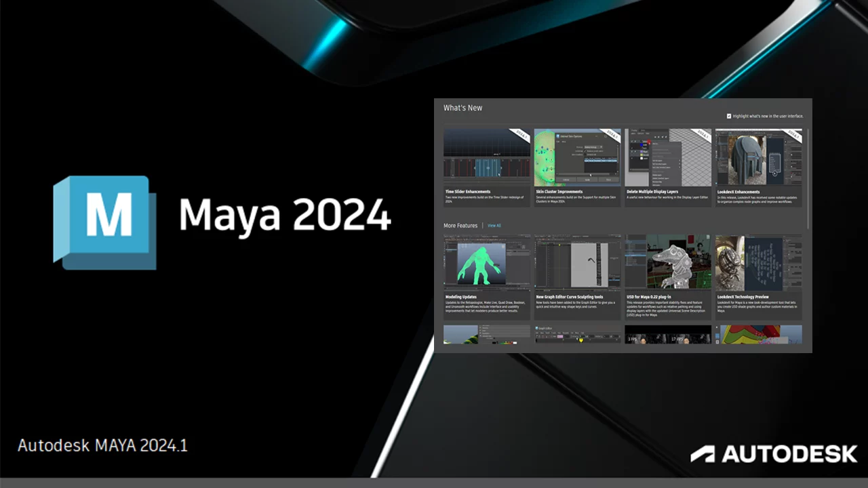The image size is (868, 488).
Task: Click the Time Slider Enhancements title text
Action: tap(468, 192)
